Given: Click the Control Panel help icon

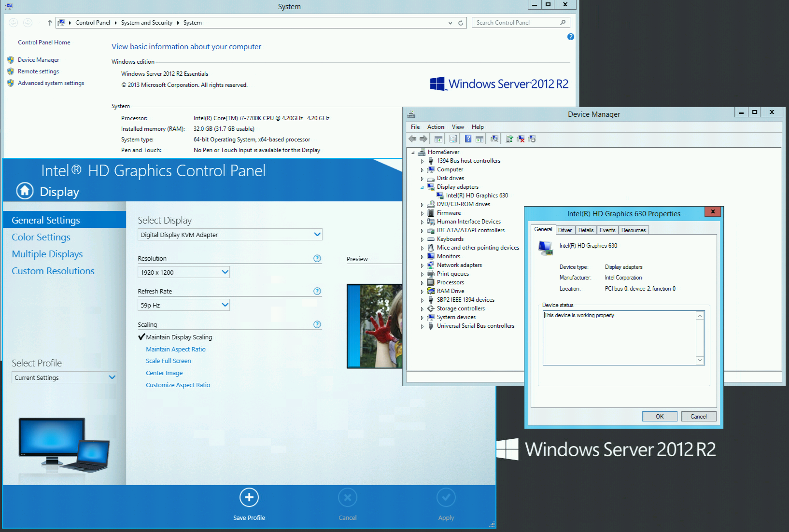Looking at the screenshot, I should click(571, 37).
